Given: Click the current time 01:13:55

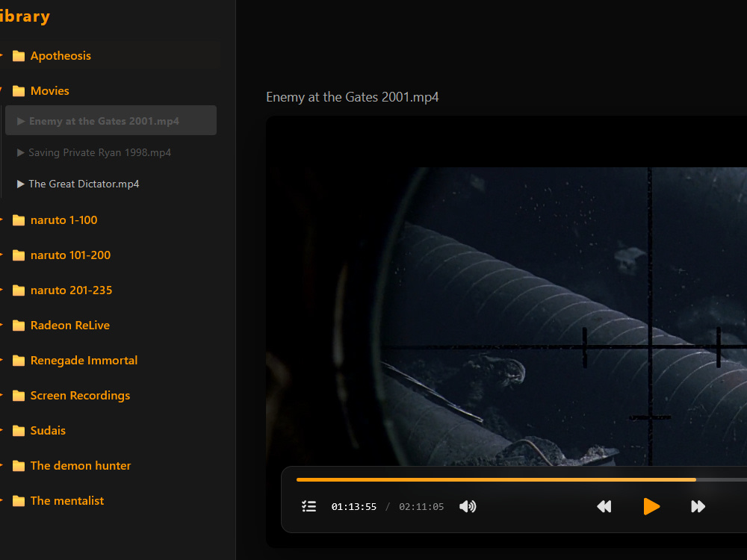Looking at the screenshot, I should [354, 507].
